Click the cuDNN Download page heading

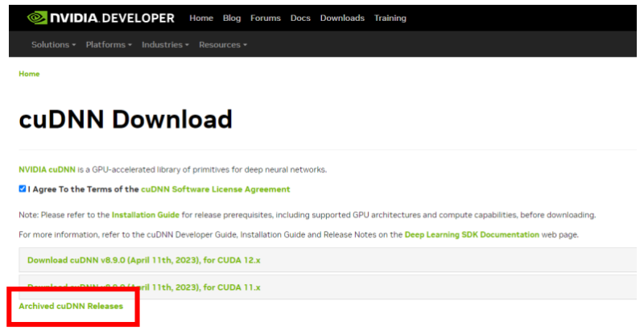coord(126,119)
